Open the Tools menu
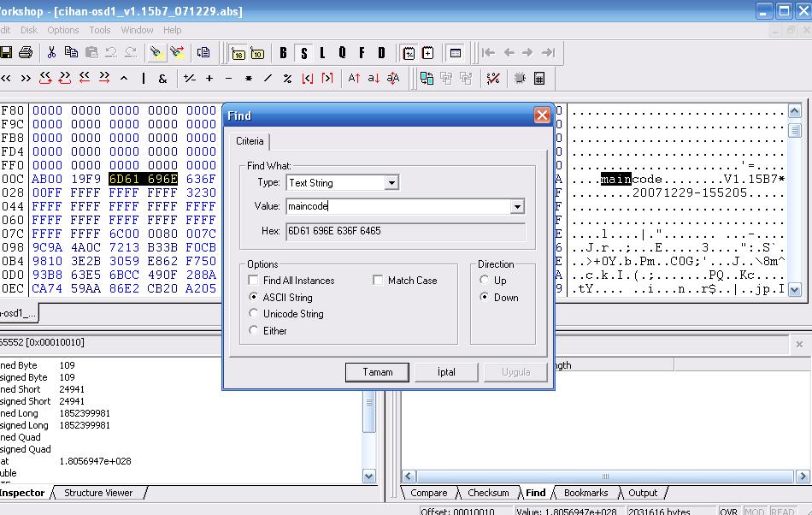This screenshot has height=515, width=812. click(x=100, y=30)
